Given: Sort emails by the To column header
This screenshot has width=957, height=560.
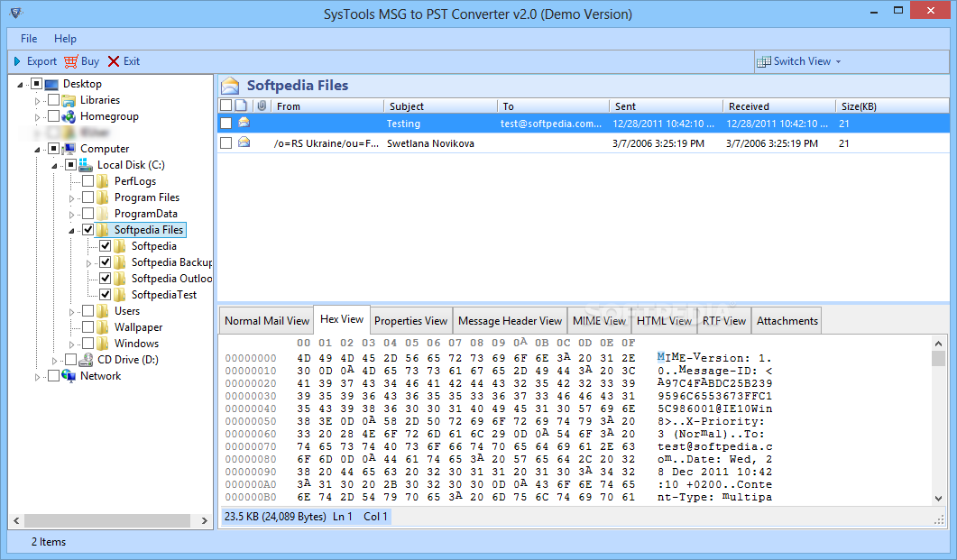Looking at the screenshot, I should point(553,106).
